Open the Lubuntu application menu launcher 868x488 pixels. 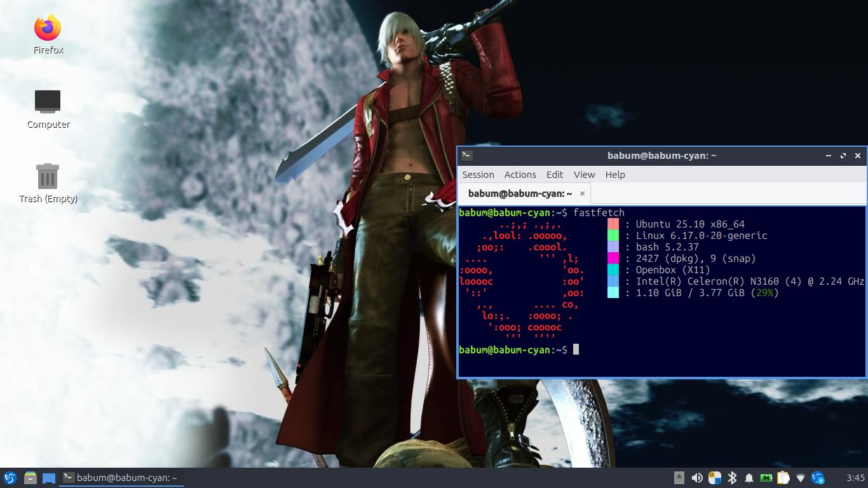pos(10,478)
